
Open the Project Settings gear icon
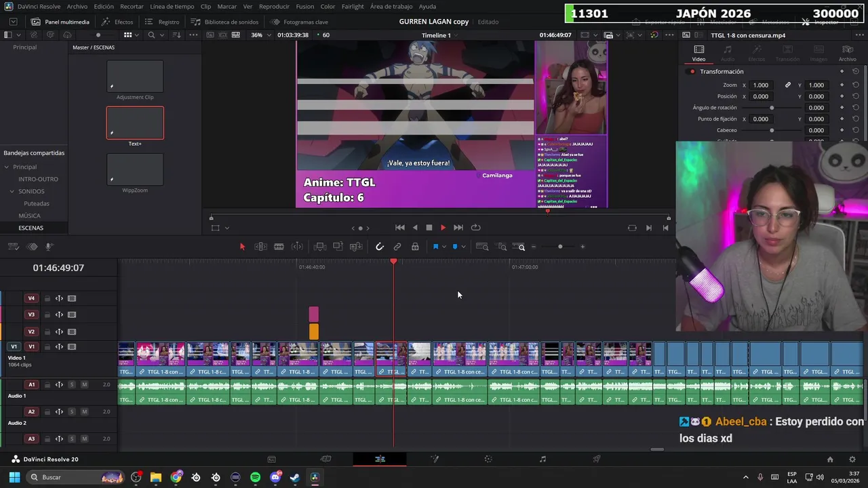tap(852, 459)
